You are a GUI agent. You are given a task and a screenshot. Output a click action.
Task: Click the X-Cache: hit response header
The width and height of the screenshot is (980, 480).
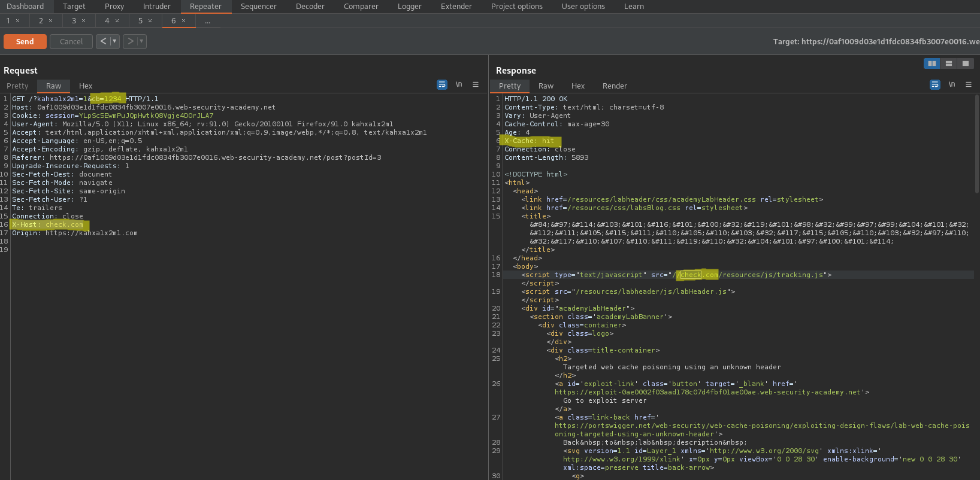point(530,141)
